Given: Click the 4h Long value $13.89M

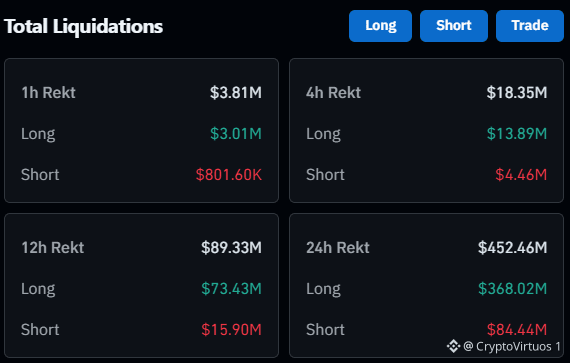Looking at the screenshot, I should pos(517,134).
